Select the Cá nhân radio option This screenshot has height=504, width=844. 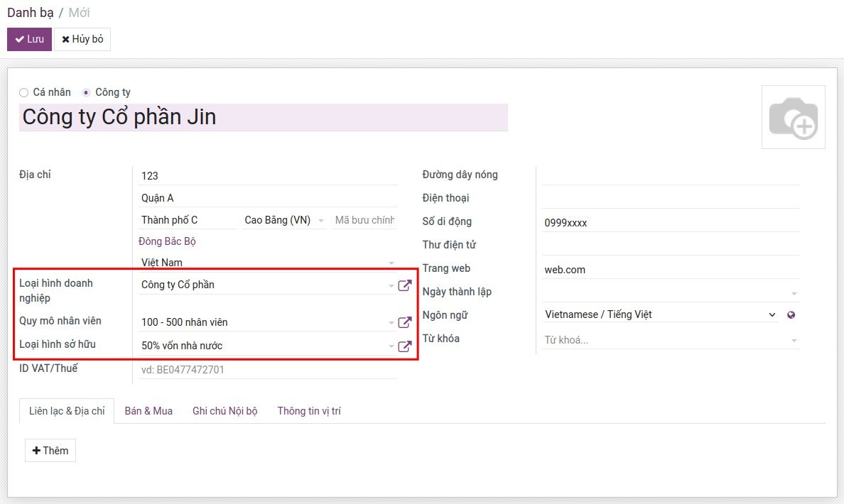click(24, 92)
